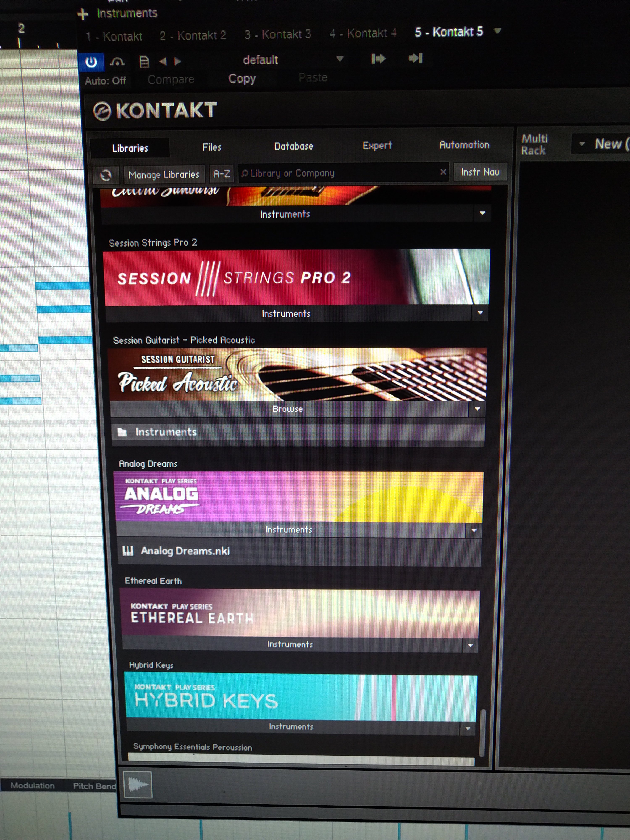The height and width of the screenshot is (840, 630).
Task: Click the automation curve icon
Action: [x=117, y=62]
